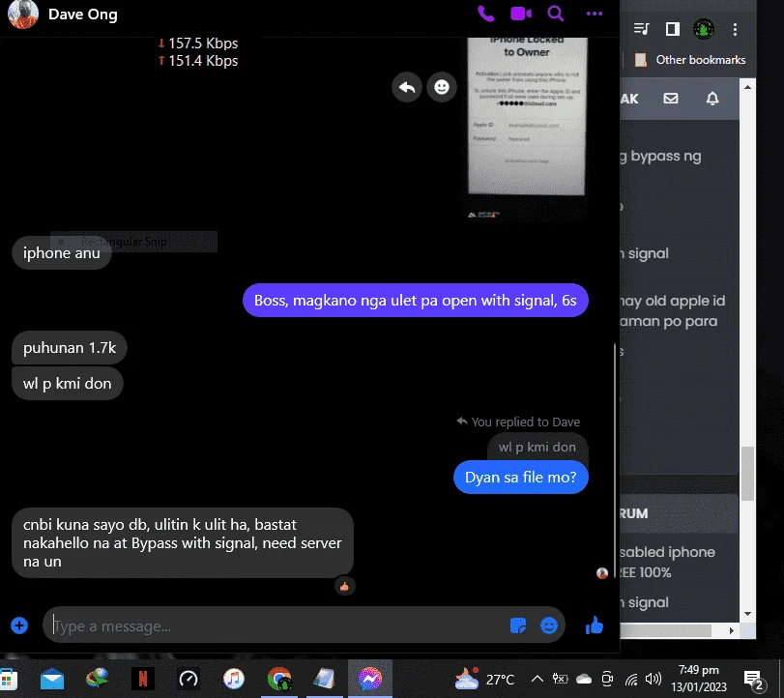Open the browser media control icon
This screenshot has height=698, width=784.
click(641, 29)
